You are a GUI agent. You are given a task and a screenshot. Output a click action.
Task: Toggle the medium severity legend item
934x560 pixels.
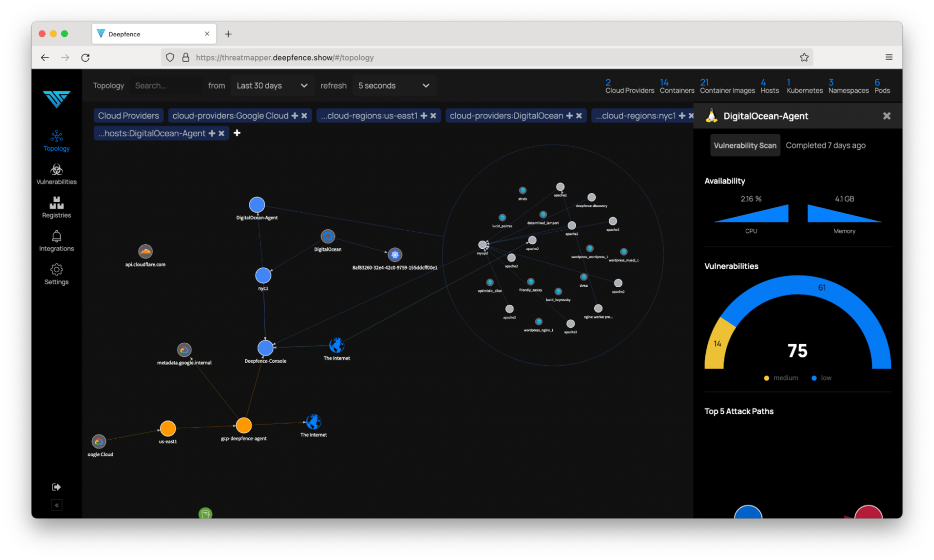click(781, 377)
